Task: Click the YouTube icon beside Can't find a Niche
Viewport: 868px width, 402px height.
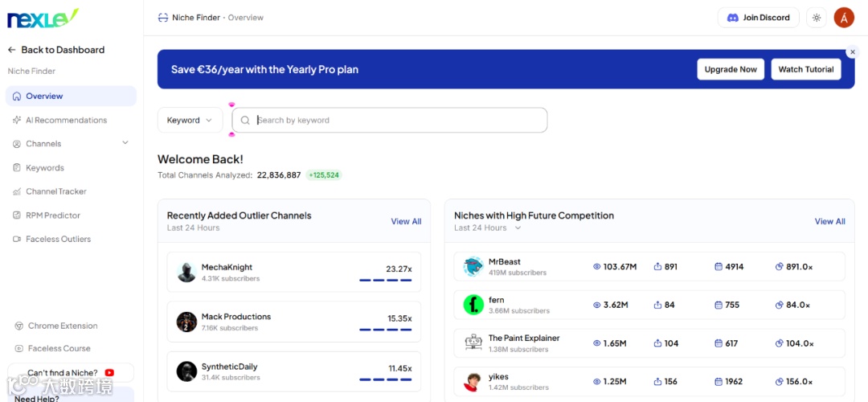Action: click(x=109, y=373)
